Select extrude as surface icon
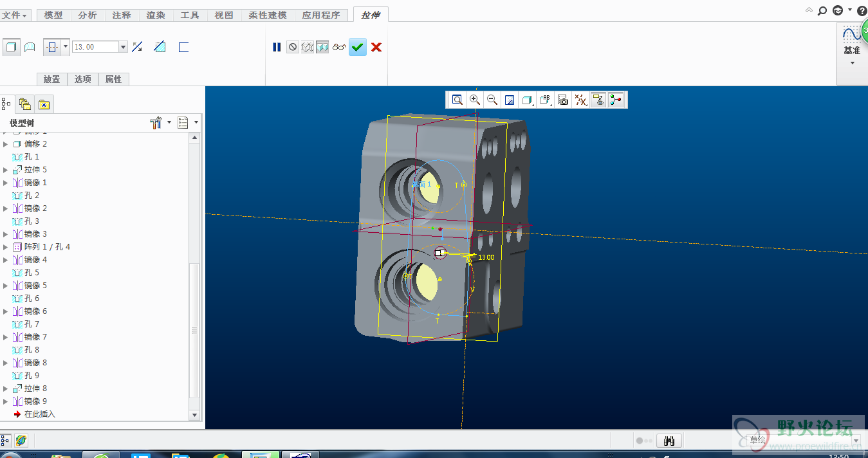 [x=30, y=47]
